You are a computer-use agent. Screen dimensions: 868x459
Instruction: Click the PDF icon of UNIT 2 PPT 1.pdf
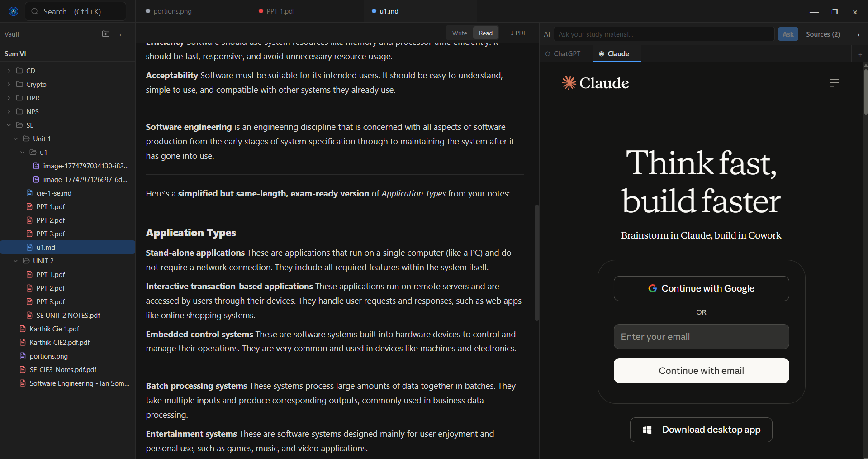pyautogui.click(x=29, y=274)
